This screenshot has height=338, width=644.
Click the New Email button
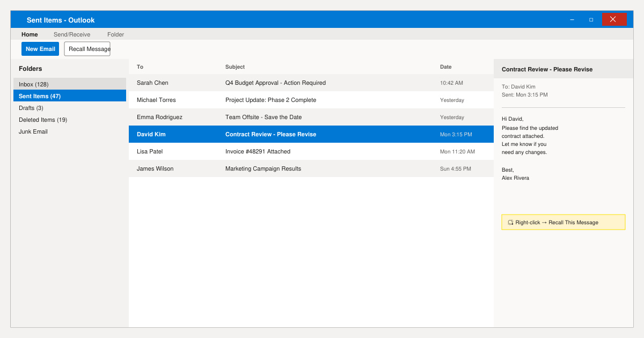(x=40, y=49)
